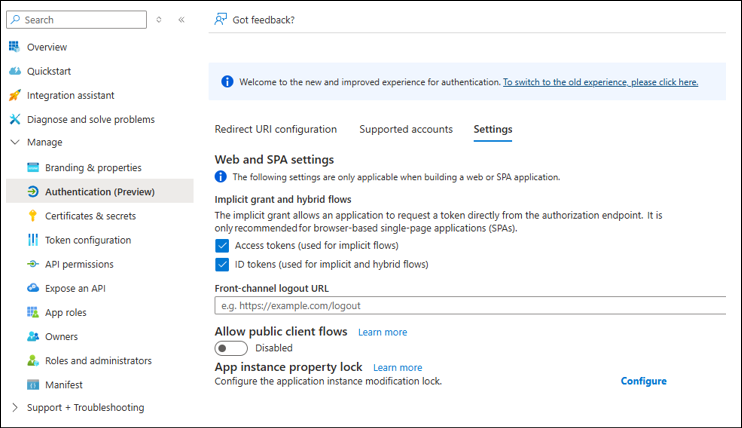This screenshot has width=742, height=428.
Task: Click Learn more beside App instance property lock
Action: click(398, 368)
